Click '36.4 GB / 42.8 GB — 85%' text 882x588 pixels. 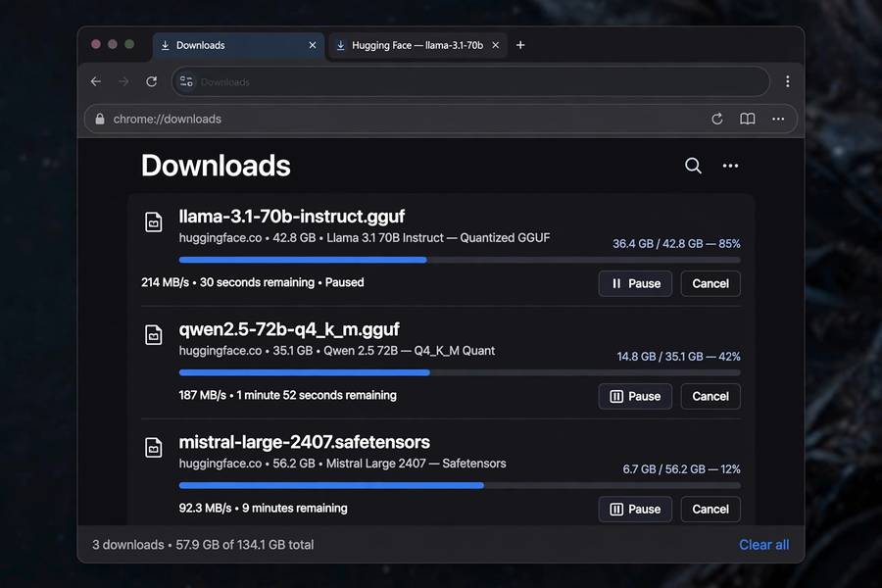pyautogui.click(x=676, y=244)
